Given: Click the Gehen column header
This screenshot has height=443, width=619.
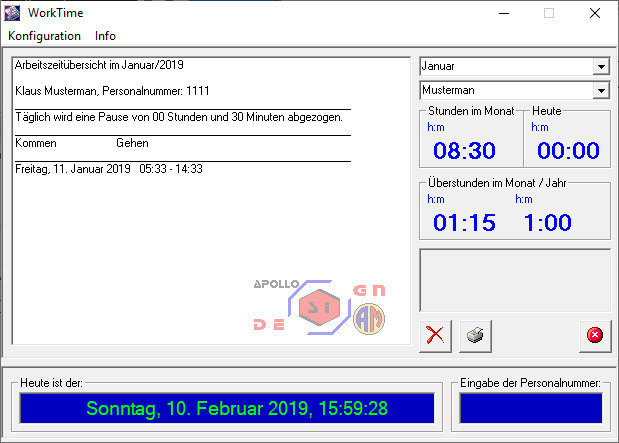Looking at the screenshot, I should tap(132, 143).
